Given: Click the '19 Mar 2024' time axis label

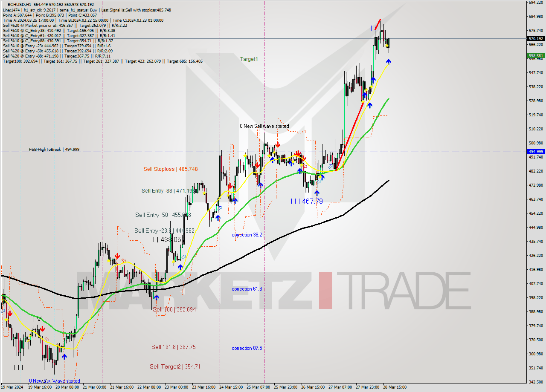Looking at the screenshot, I should tap(13, 387).
